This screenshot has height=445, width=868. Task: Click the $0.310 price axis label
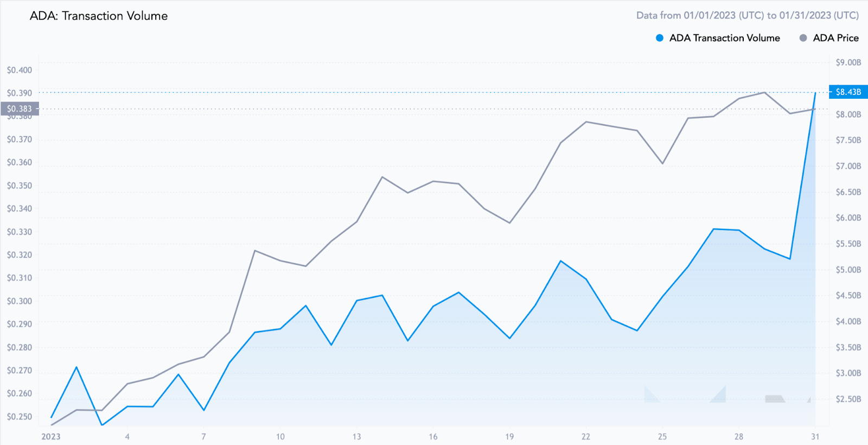click(x=20, y=278)
